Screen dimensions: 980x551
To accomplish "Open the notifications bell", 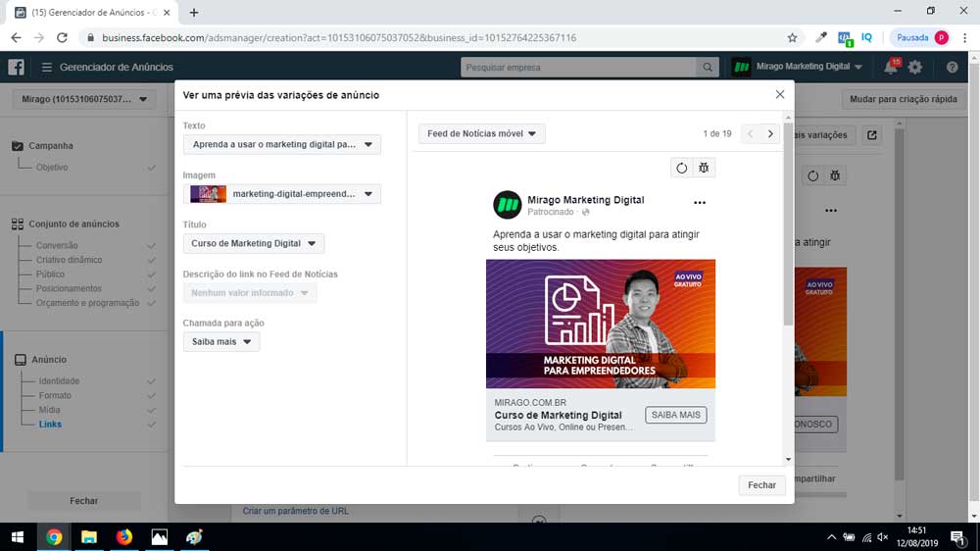I will pos(891,67).
